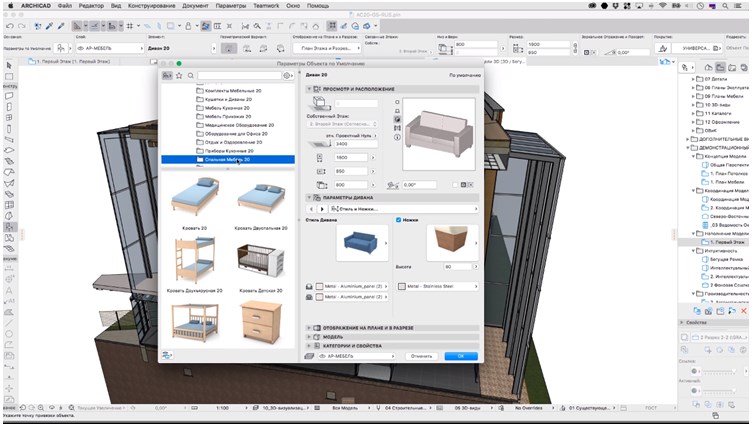Open the Собственный Этаж home story dropdown
The image size is (753, 425).
pyautogui.click(x=342, y=124)
